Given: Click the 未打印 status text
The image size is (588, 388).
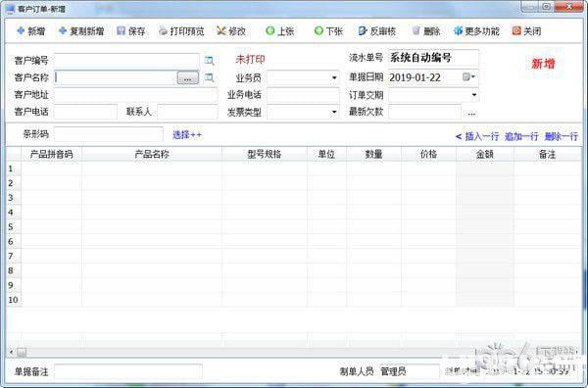Looking at the screenshot, I should point(250,59).
